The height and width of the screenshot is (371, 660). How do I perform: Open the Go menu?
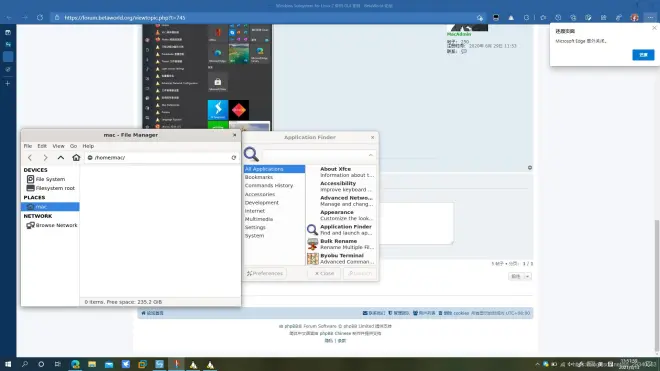pyautogui.click(x=73, y=146)
